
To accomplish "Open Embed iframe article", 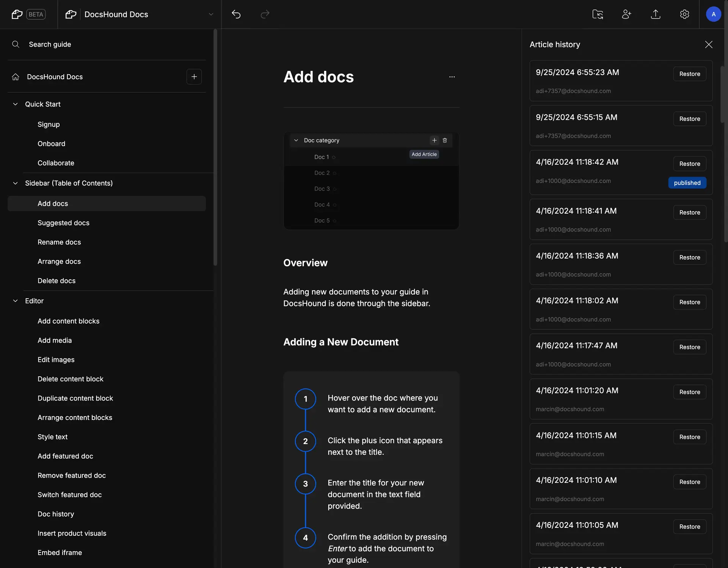I will pyautogui.click(x=60, y=553).
